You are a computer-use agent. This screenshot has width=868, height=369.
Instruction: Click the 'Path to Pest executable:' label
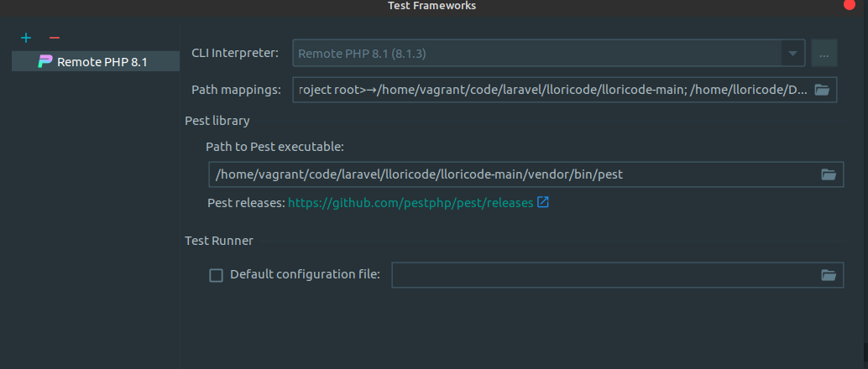tap(275, 147)
